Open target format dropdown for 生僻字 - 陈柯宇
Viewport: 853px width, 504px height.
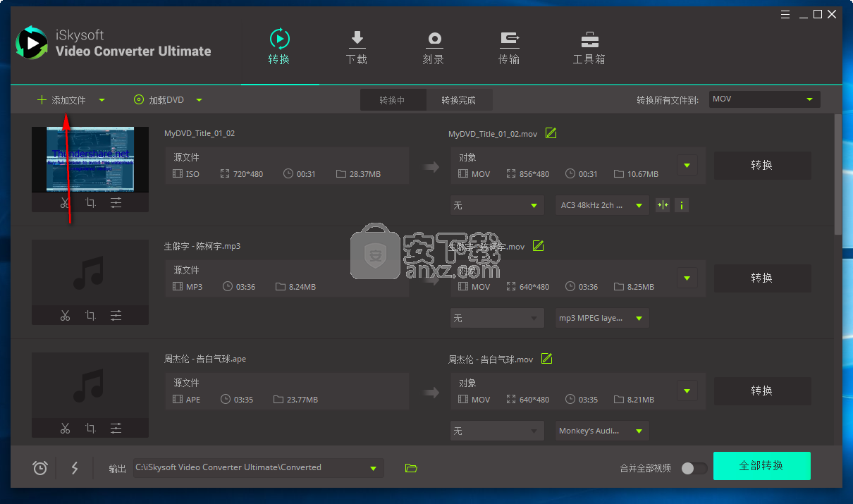(687, 279)
